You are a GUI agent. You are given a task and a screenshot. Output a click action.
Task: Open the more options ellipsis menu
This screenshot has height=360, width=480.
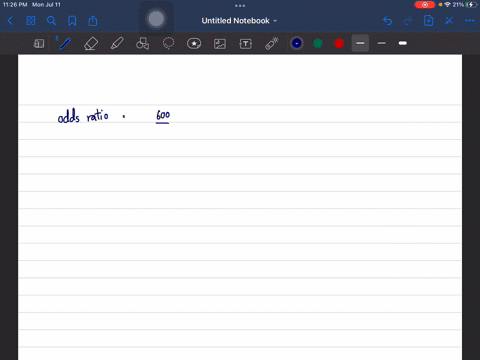point(470,21)
